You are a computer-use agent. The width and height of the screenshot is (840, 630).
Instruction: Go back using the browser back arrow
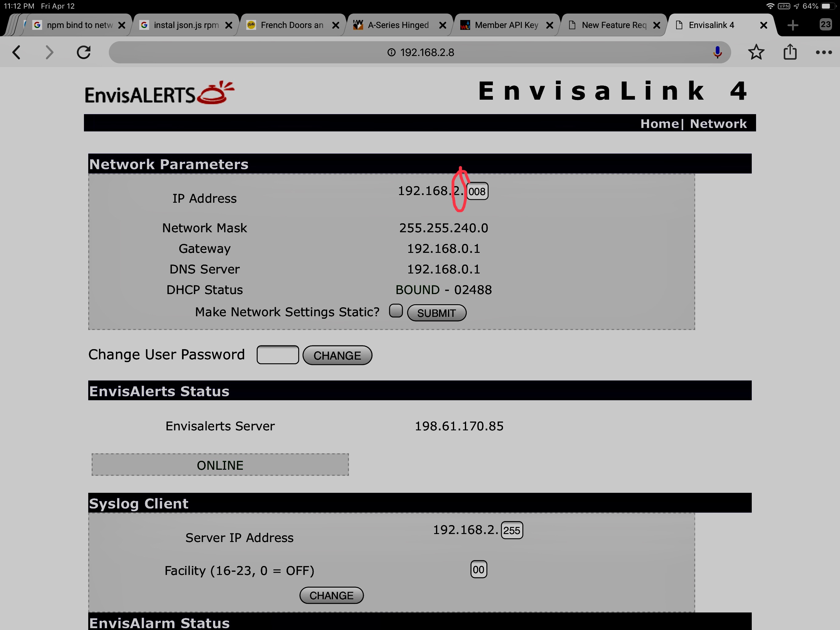(16, 52)
